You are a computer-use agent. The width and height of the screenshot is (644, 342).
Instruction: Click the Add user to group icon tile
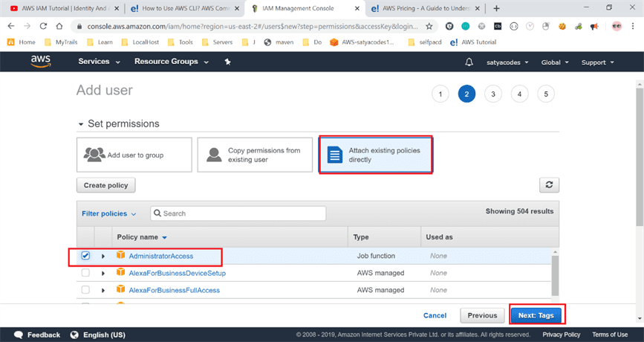[x=134, y=155]
